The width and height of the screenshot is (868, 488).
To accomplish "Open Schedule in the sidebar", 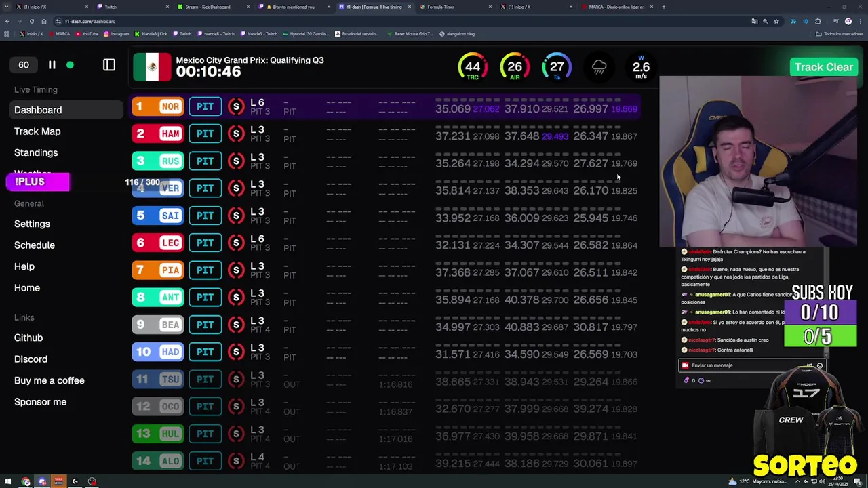I will point(35,245).
